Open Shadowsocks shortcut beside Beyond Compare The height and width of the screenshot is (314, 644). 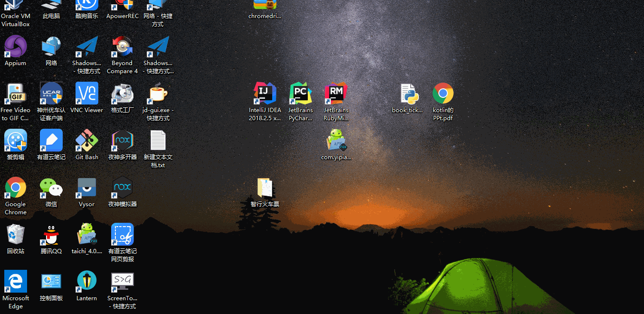pos(158,55)
